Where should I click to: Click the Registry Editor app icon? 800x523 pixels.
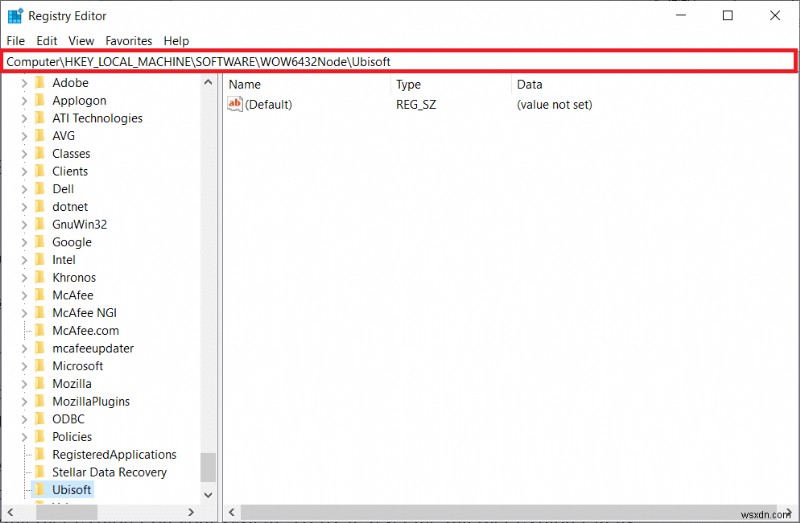15,16
